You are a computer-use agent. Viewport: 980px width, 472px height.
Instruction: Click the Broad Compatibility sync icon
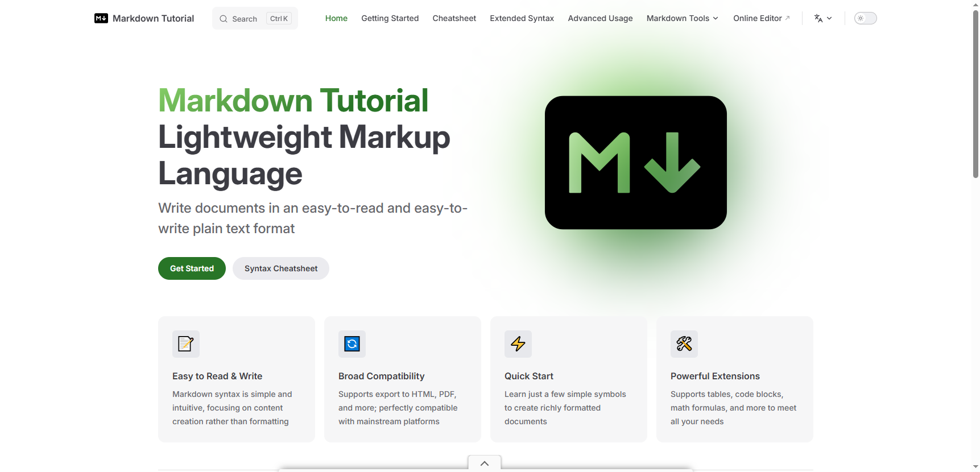[352, 344]
